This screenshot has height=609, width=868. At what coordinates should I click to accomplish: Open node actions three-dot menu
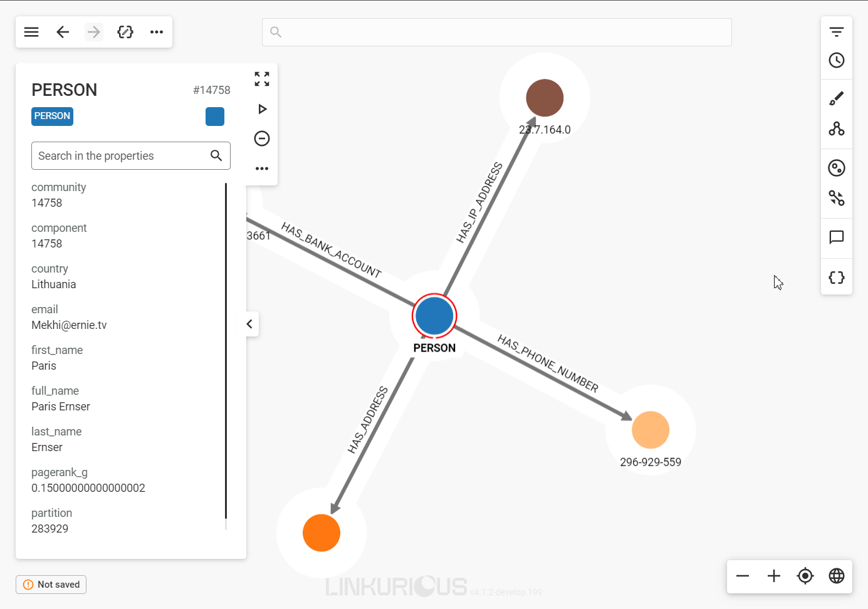pyautogui.click(x=262, y=169)
